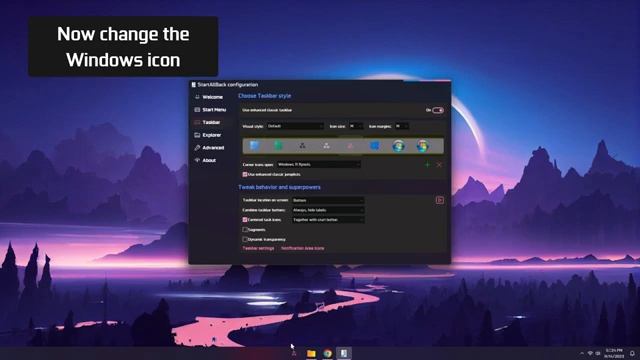The width and height of the screenshot is (640, 360).
Task: Uncheck Use enhanced classic jumplists
Action: tap(245, 174)
